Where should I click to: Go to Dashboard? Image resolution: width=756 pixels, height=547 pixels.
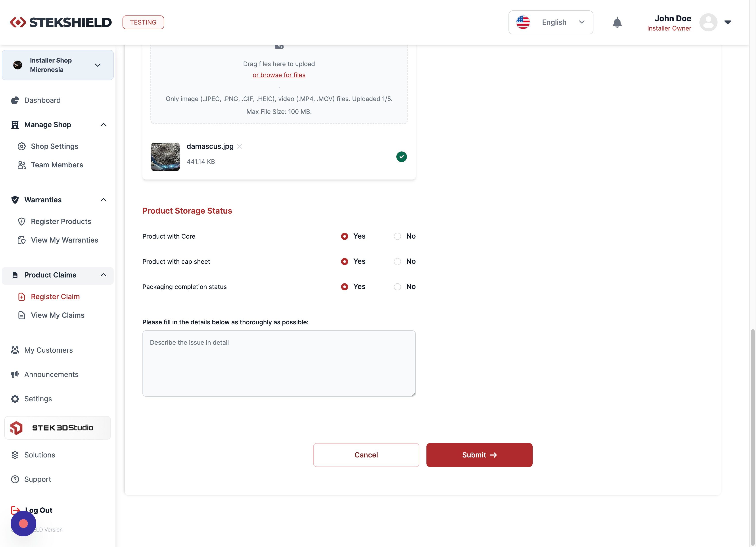42,100
